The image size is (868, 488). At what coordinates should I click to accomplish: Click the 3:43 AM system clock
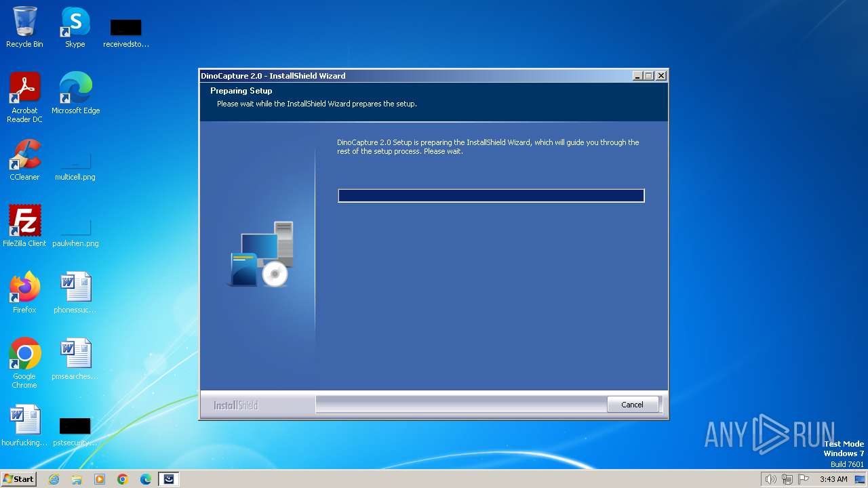coord(833,479)
